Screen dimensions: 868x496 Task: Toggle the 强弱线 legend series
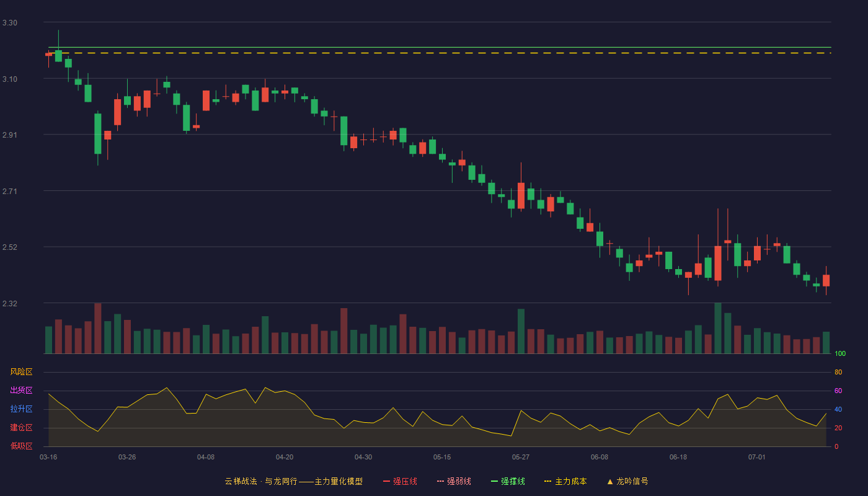454,481
